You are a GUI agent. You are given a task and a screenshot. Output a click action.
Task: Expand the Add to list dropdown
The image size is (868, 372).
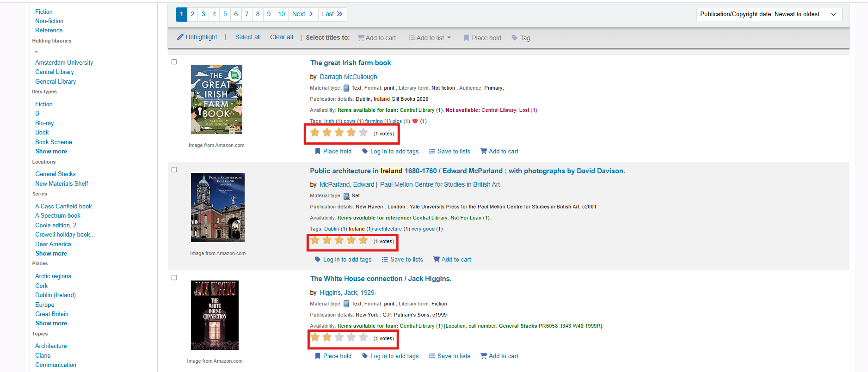pos(430,38)
